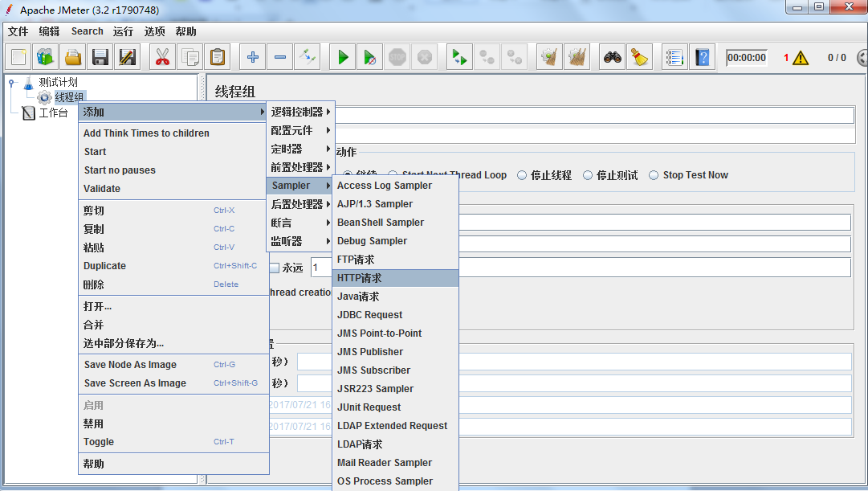The image size is (868, 491).
Task: Save the test plan with floppy icon
Action: [100, 57]
